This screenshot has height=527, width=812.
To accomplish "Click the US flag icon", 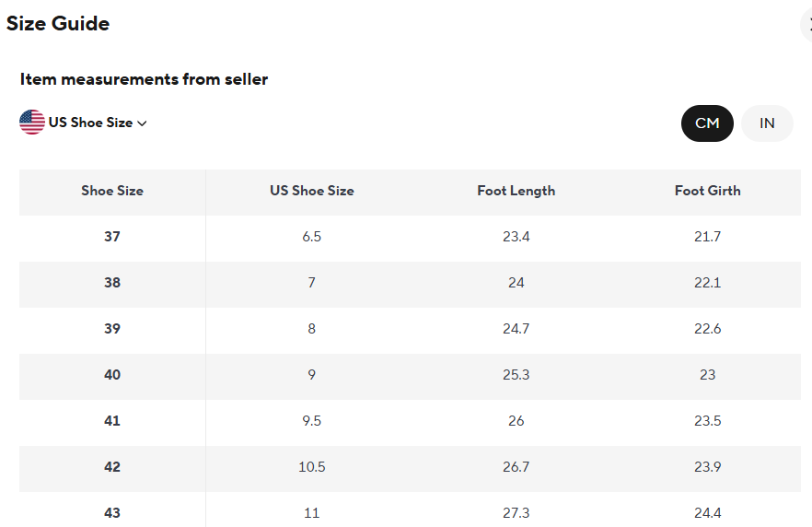I will 32,123.
